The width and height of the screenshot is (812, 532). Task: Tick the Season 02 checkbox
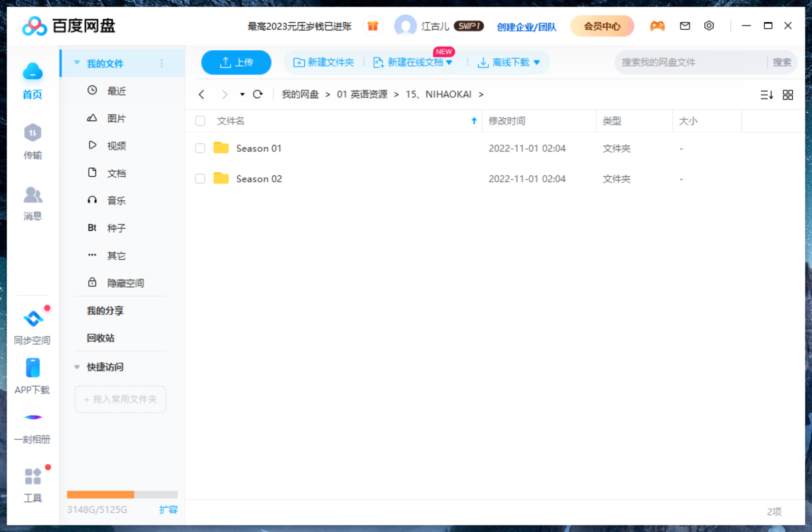point(200,179)
